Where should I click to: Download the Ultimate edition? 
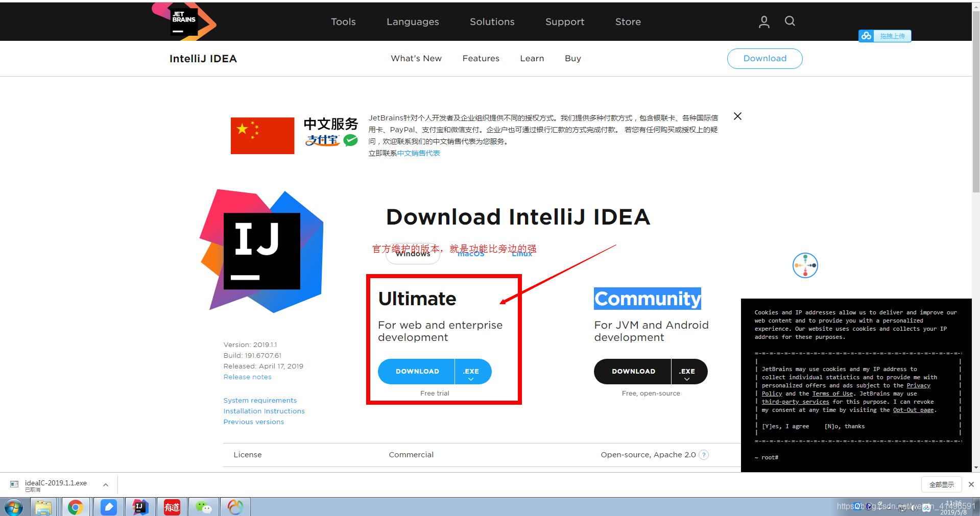coord(417,372)
